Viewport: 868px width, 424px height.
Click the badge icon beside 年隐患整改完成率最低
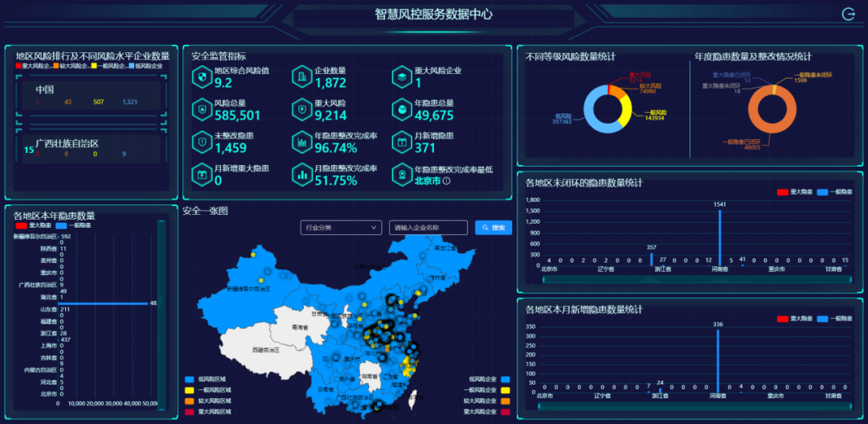(401, 175)
